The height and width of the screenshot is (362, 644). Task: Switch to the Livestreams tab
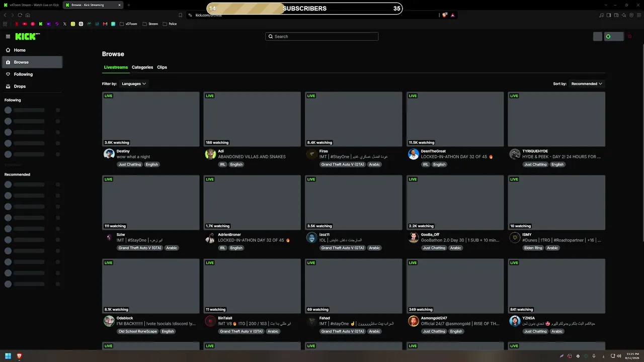click(116, 67)
